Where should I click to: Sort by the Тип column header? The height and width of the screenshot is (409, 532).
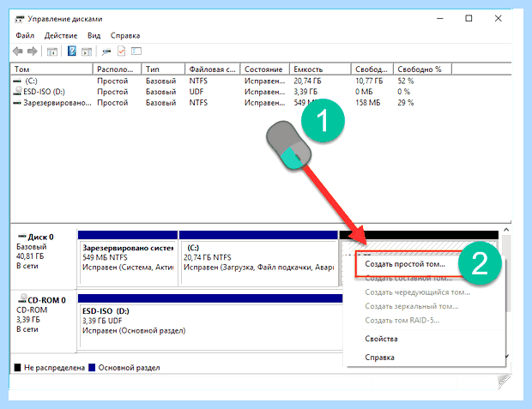[x=163, y=69]
